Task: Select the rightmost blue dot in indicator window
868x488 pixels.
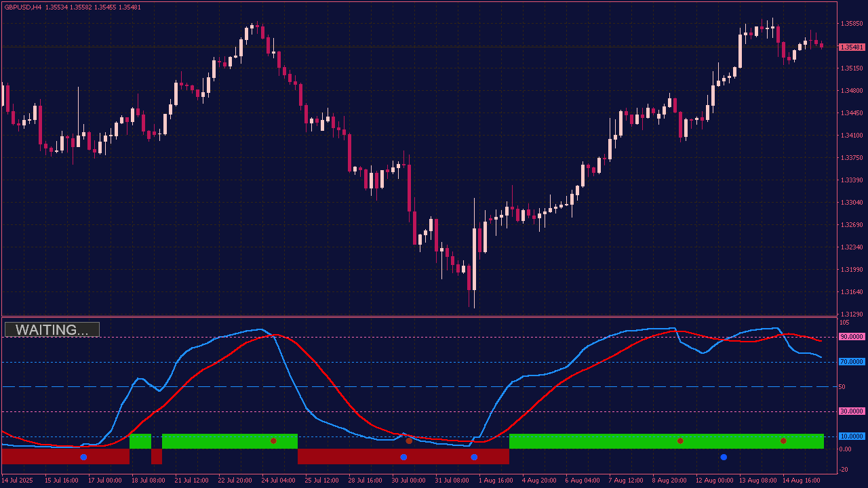Action: [724, 457]
